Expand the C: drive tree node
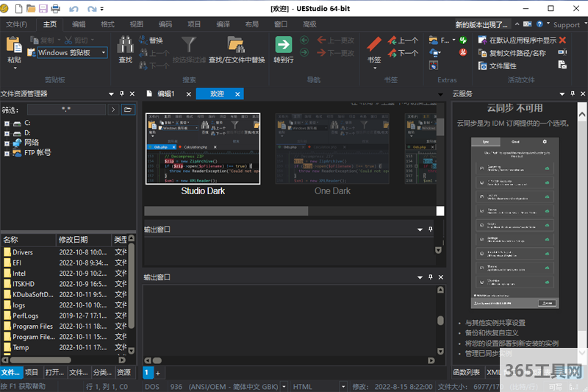This screenshot has height=392, width=588. click(7, 123)
